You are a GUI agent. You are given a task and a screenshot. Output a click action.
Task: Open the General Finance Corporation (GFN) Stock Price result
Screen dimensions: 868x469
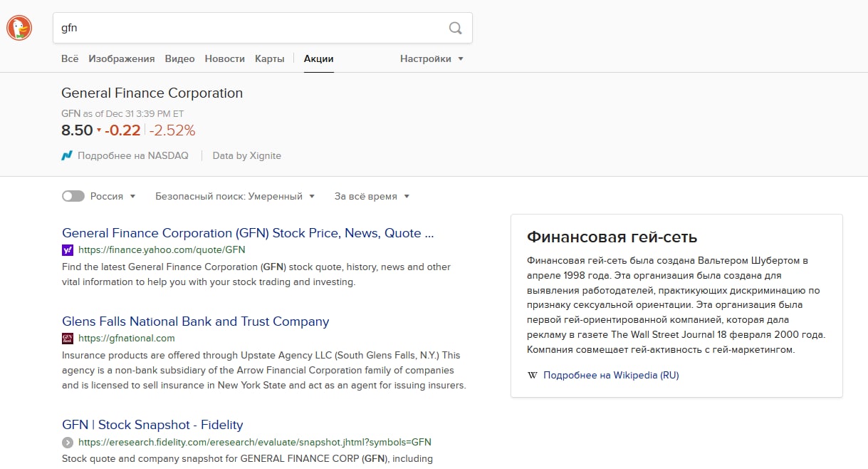click(247, 233)
